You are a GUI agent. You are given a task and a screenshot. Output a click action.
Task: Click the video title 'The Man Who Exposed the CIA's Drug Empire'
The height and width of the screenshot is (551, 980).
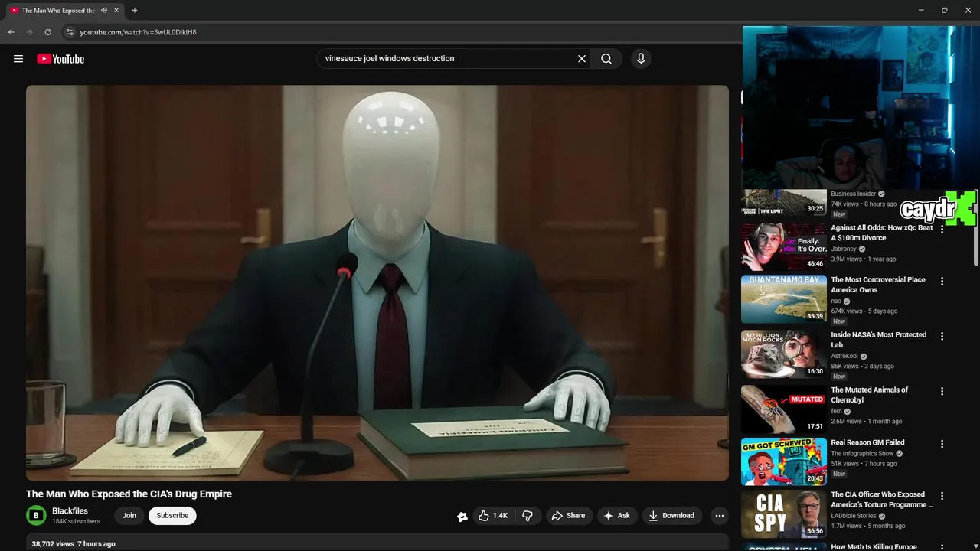(129, 494)
